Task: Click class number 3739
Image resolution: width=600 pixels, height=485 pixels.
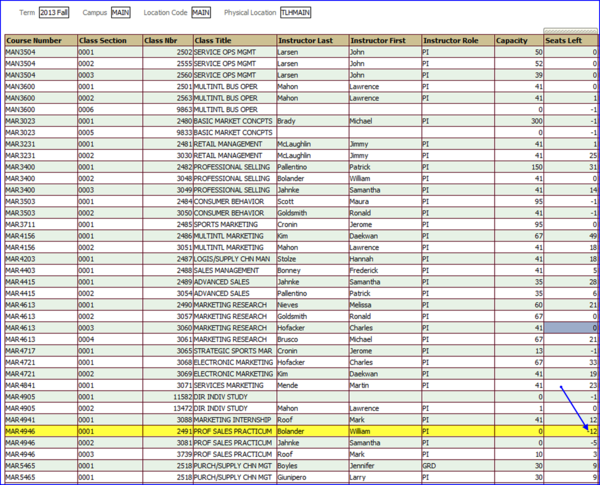Action: (184, 454)
